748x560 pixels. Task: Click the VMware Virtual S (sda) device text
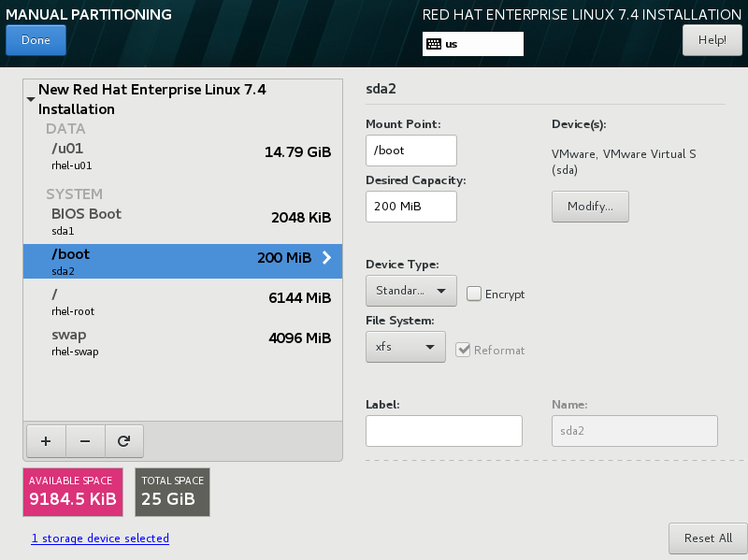point(624,162)
